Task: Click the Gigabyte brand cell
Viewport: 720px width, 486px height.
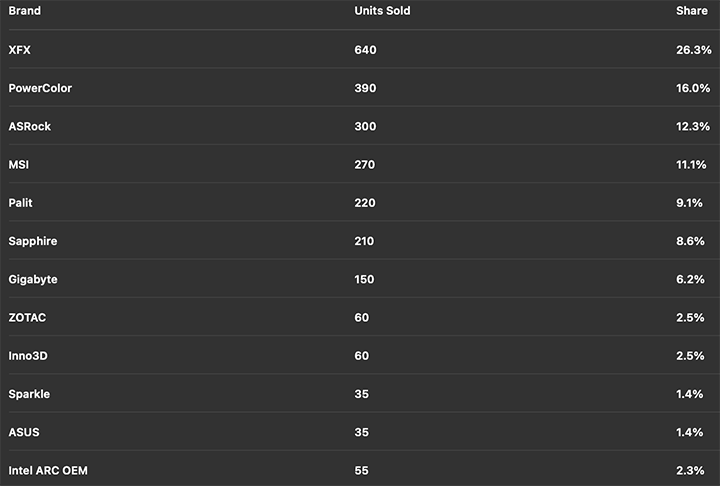Action: coord(32,279)
